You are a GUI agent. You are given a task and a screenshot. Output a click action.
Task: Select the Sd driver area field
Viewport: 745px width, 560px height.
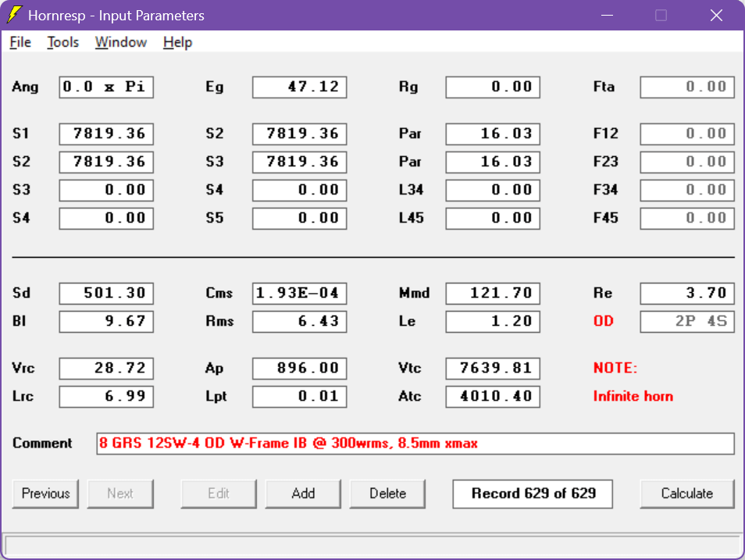coord(106,293)
